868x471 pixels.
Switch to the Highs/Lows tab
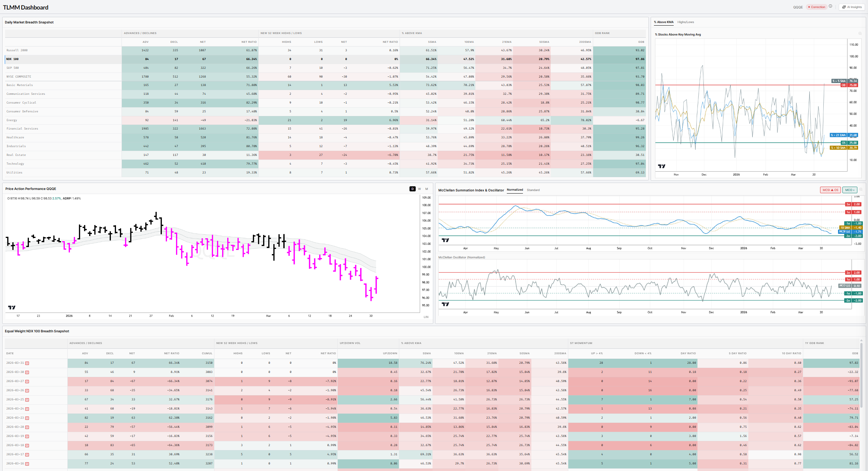(685, 22)
